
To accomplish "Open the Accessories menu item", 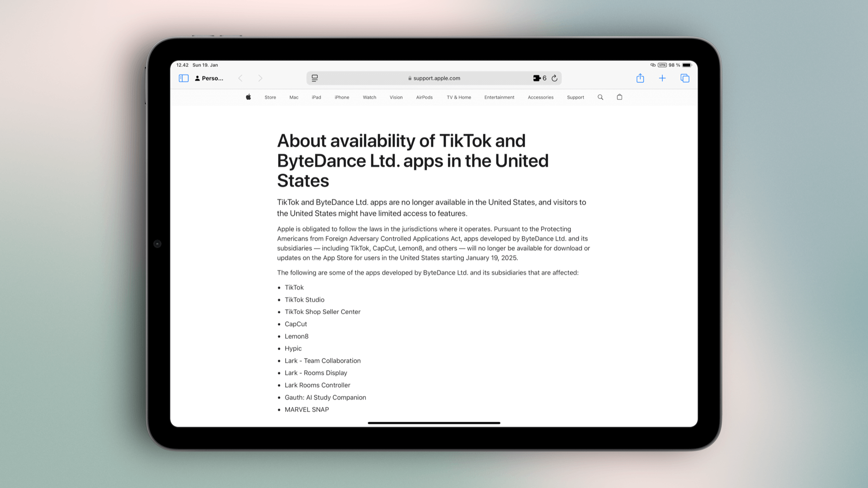I will [x=541, y=98].
